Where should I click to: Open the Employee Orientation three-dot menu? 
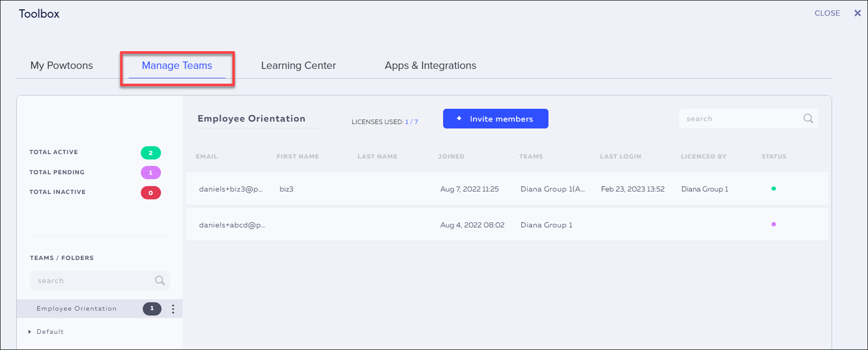click(173, 309)
